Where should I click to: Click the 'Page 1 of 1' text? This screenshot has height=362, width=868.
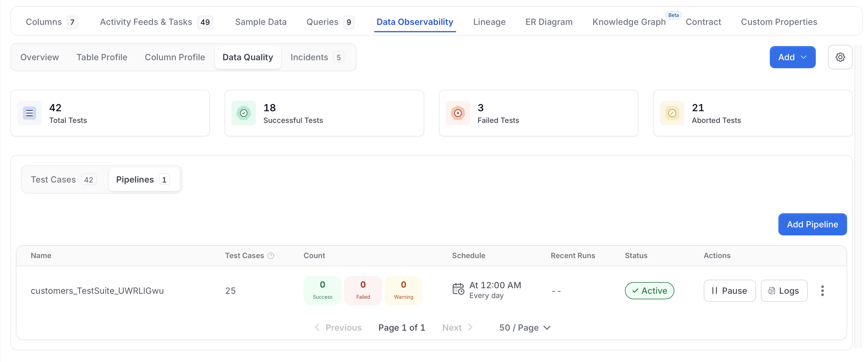click(402, 328)
